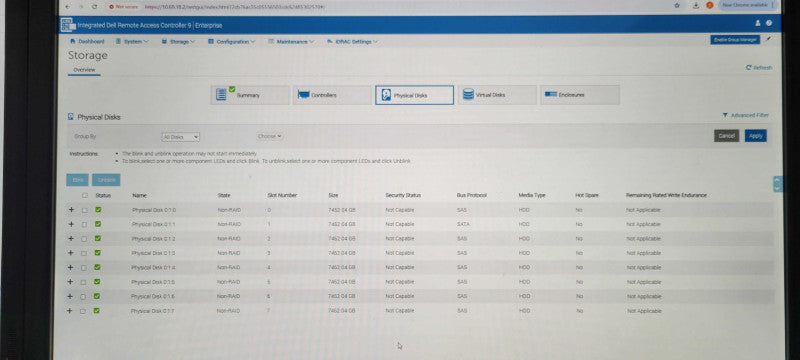
Task: Click the Refresh link
Action: (x=759, y=67)
